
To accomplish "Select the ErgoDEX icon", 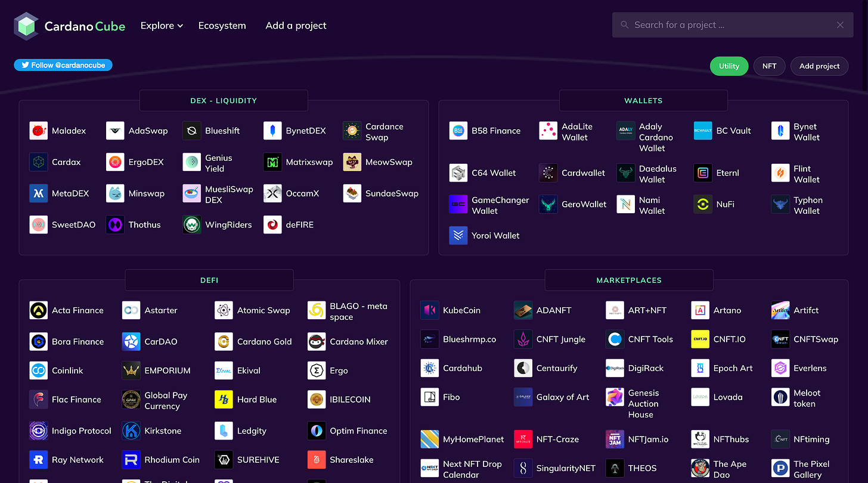I will pyautogui.click(x=115, y=162).
